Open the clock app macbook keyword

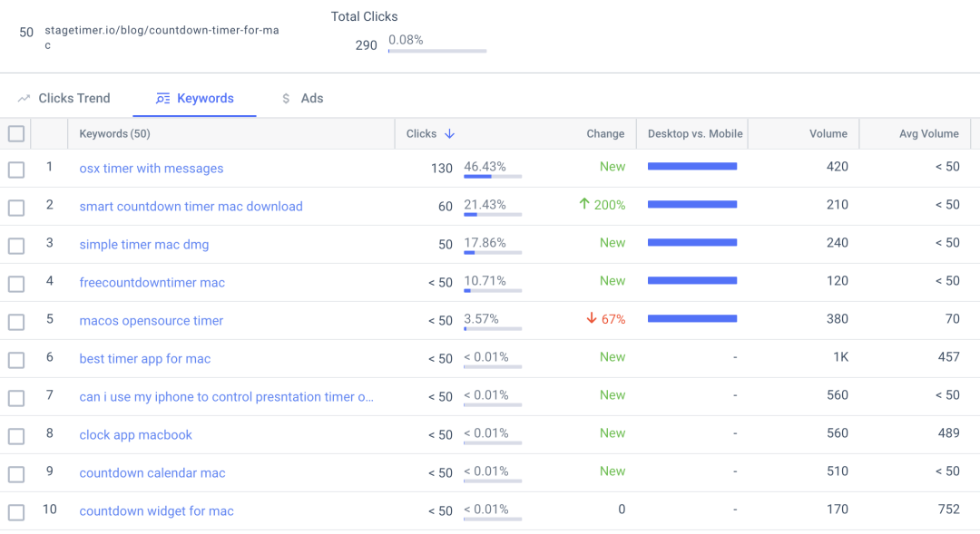pyautogui.click(x=135, y=434)
